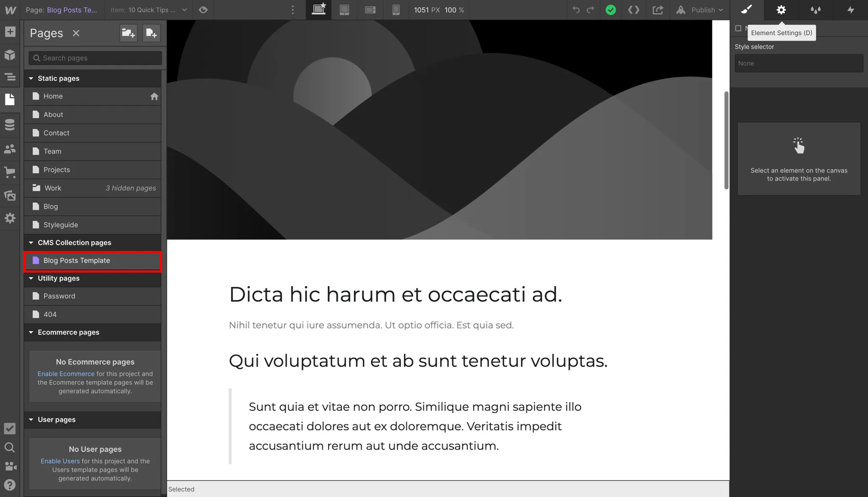Toggle preview mode eye icon
Image resolution: width=868 pixels, height=497 pixels.
pyautogui.click(x=203, y=10)
